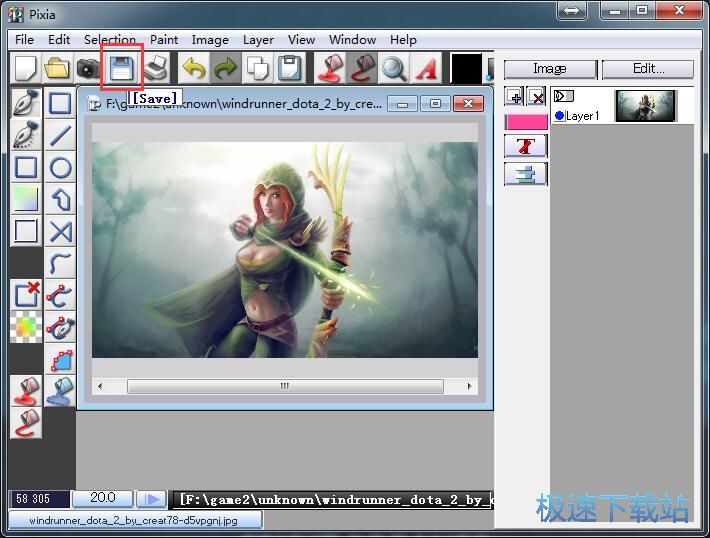Image resolution: width=710 pixels, height=538 pixels.
Task: Choose the circle selection shape tool
Action: pos(61,168)
